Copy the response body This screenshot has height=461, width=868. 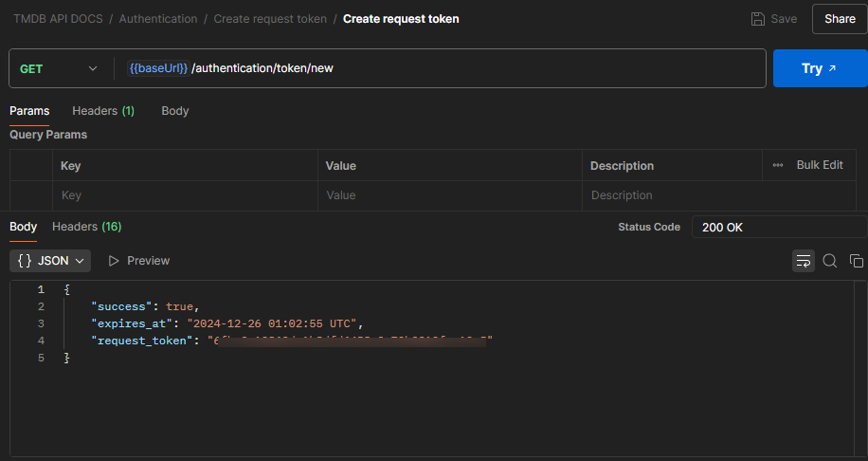[x=857, y=261]
